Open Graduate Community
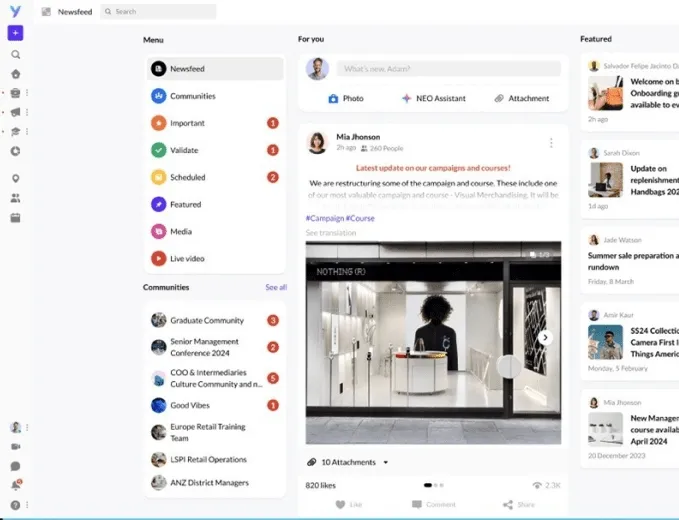The width and height of the screenshot is (679, 520). (x=215, y=320)
